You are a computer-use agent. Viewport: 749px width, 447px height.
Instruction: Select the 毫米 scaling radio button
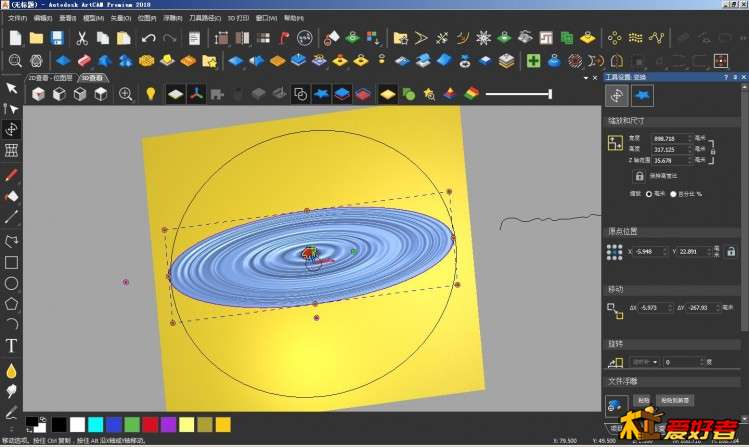(648, 193)
